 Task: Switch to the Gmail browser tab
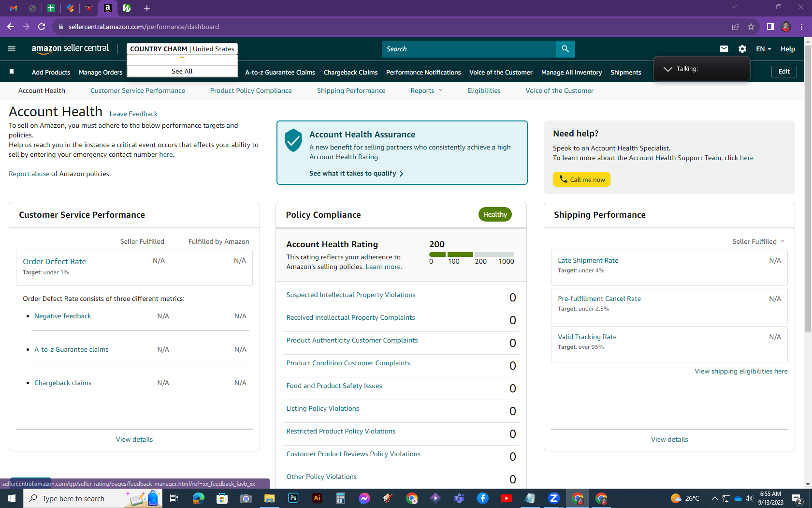[x=14, y=8]
